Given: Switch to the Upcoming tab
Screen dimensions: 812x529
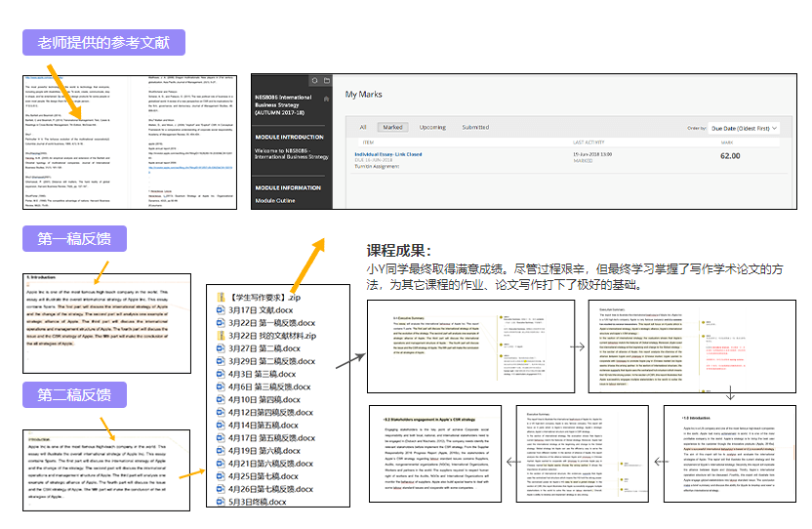Looking at the screenshot, I should point(432,127).
